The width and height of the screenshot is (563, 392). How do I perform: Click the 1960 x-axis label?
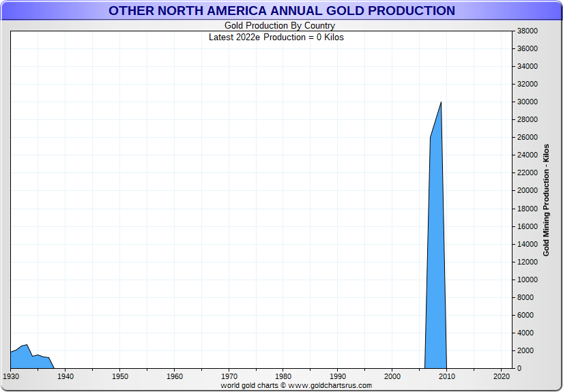[175, 376]
